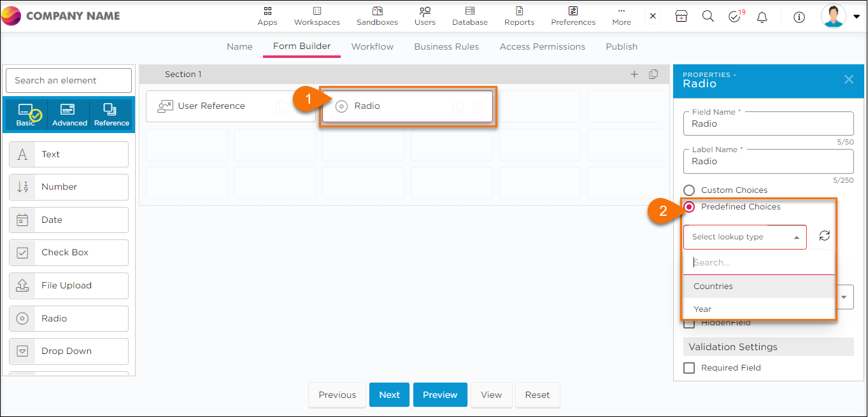Select the Reference elements category
868x417 pixels.
point(111,115)
